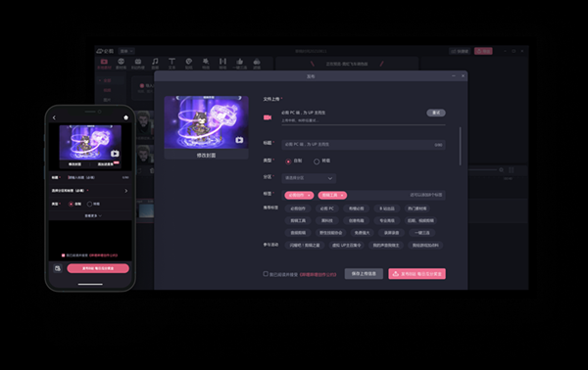Open the menu dropdown beside the app logo
Image resolution: width=588 pixels, height=370 pixels.
126,51
